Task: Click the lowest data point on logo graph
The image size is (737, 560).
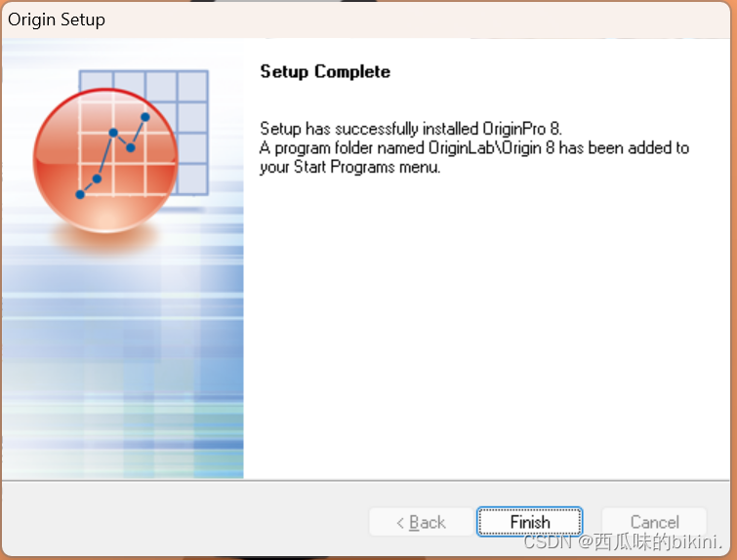Action: pos(80,194)
